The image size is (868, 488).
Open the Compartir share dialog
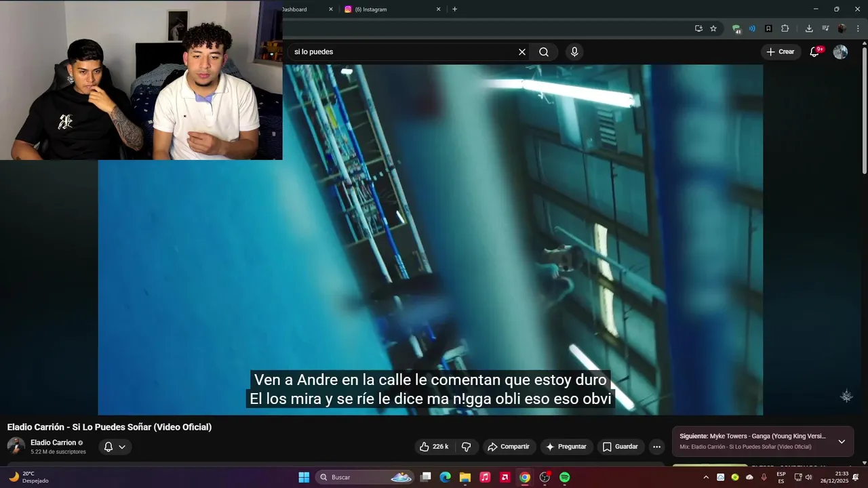click(509, 447)
